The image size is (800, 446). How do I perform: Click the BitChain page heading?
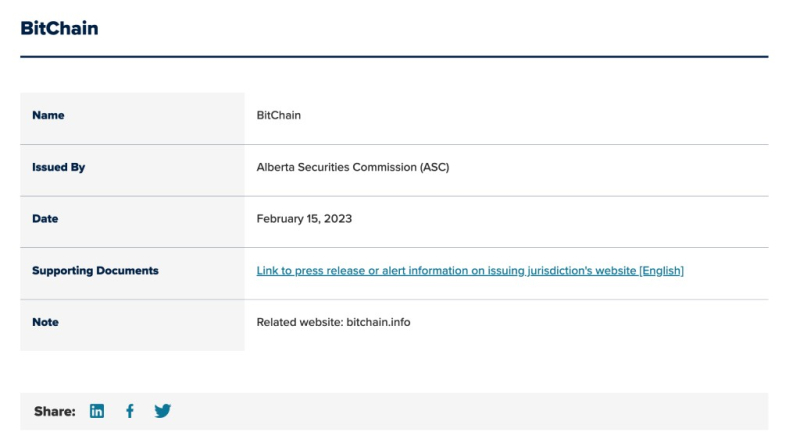tap(59, 28)
